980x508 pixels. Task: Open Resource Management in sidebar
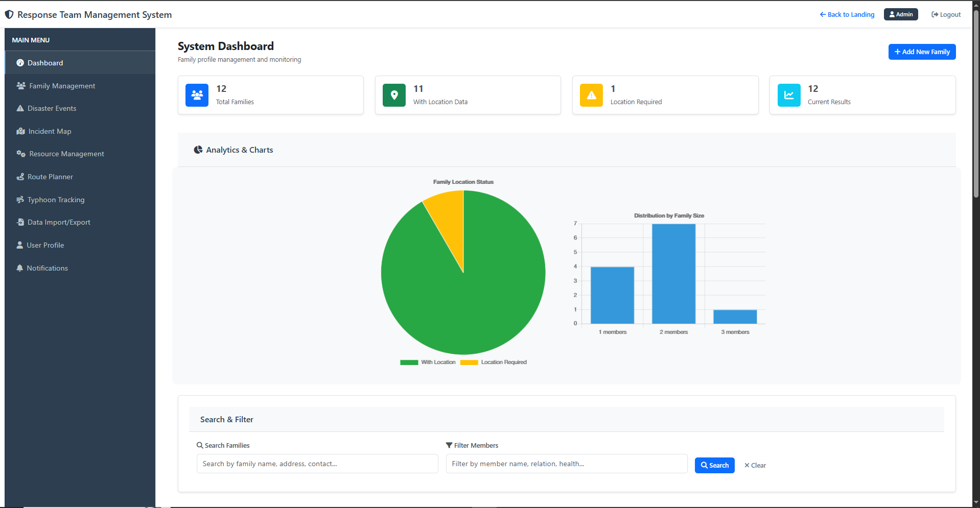[66, 154]
